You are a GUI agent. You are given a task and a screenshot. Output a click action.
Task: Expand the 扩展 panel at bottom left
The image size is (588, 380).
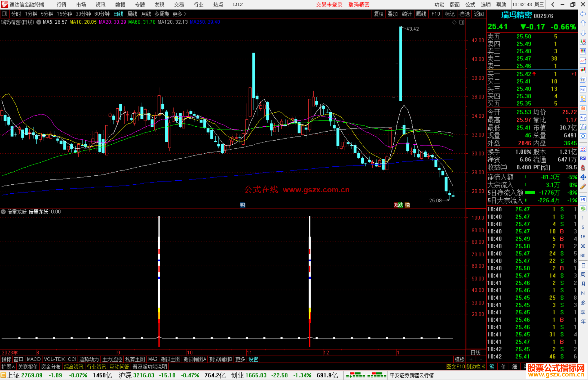pyautogui.click(x=8, y=367)
